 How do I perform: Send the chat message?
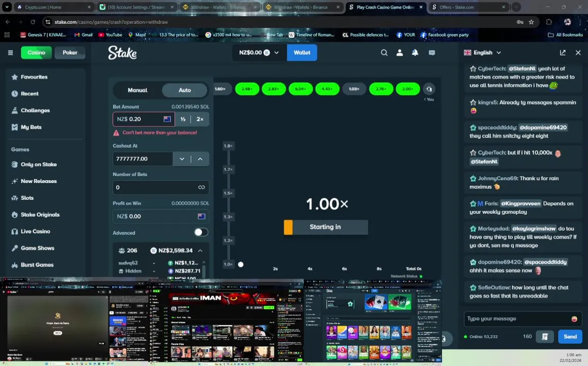pos(570,337)
